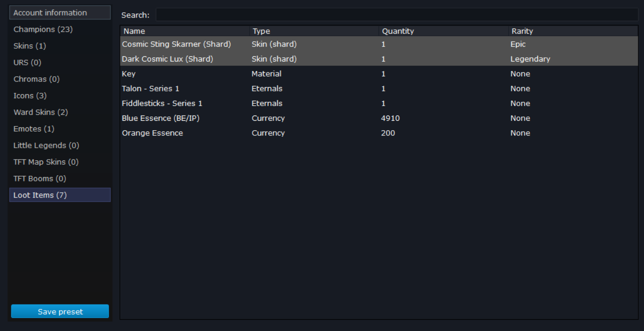Click quantity value 4910
644x331 pixels.
click(x=390, y=118)
